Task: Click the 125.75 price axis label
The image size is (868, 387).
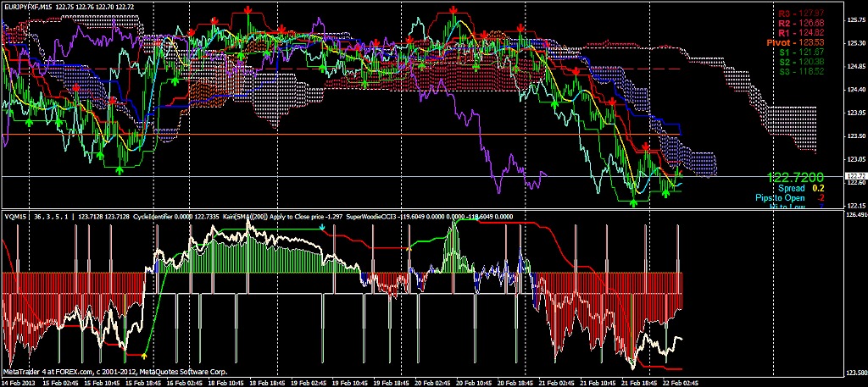Action: (x=855, y=20)
